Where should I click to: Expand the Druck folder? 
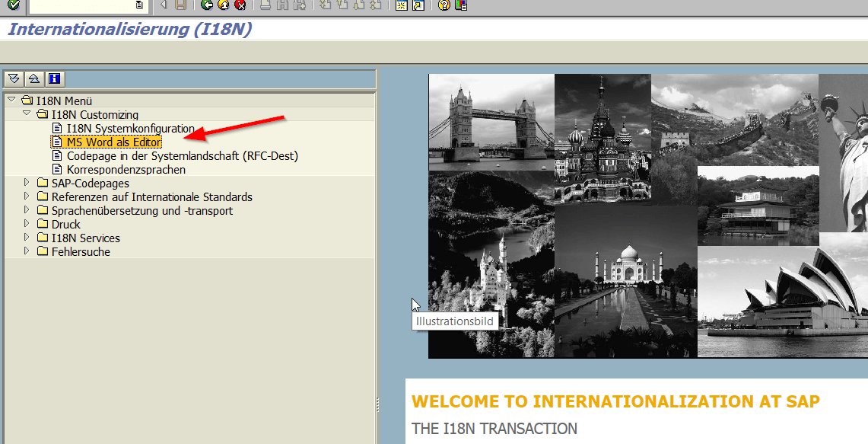pyautogui.click(x=26, y=223)
